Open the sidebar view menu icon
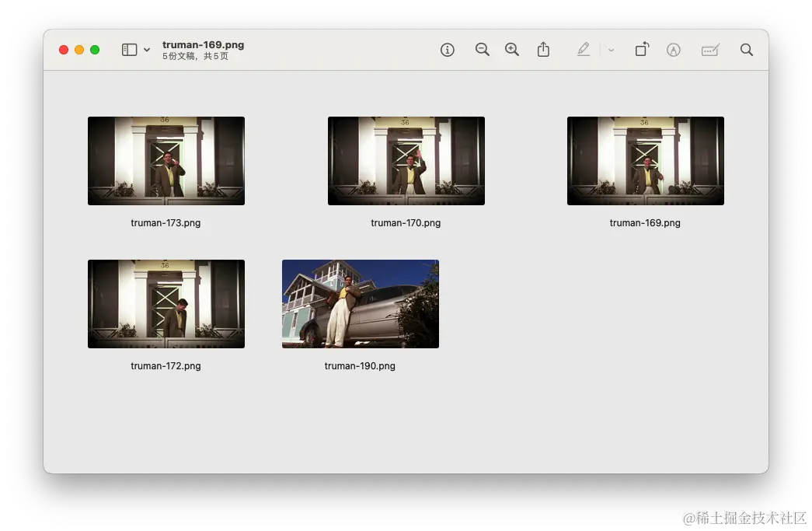The image size is (812, 531). click(129, 50)
